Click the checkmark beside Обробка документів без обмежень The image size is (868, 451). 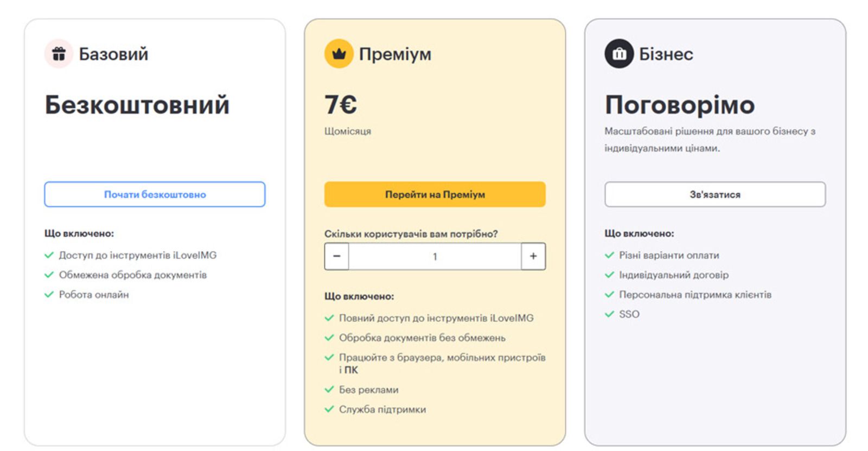pos(329,338)
